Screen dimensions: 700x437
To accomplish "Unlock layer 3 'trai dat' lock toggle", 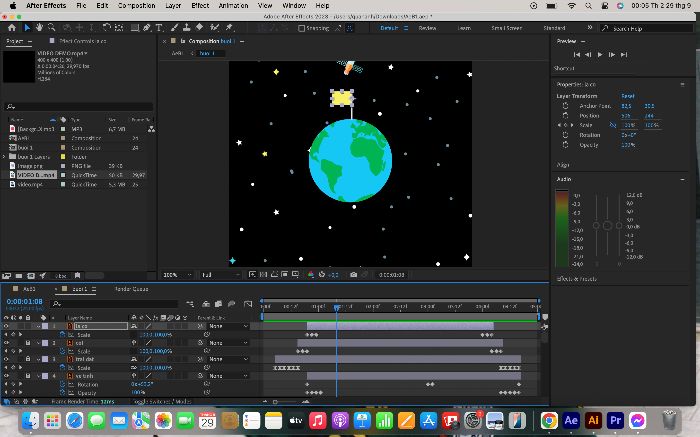I will click(x=28, y=359).
